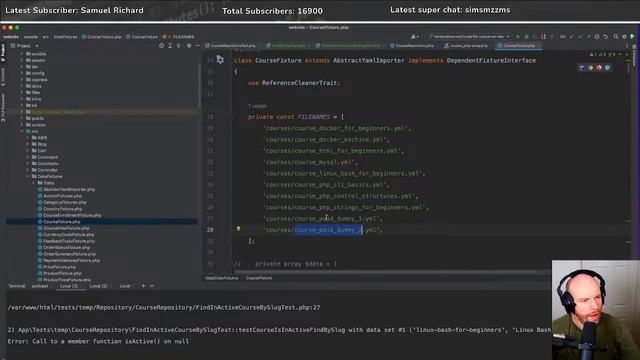This screenshot has height=360, width=640.
Task: Click DataFixtures in the navigation breadcrumb
Action: coord(65,37)
